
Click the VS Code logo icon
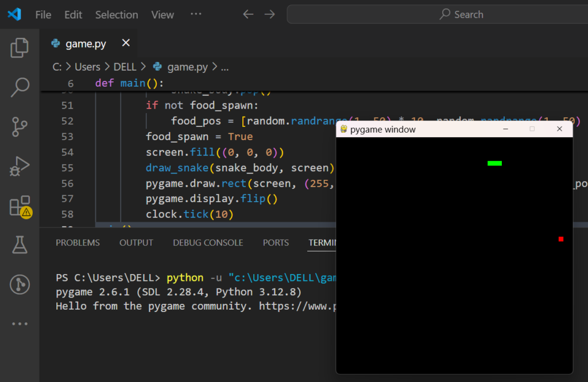(x=14, y=14)
